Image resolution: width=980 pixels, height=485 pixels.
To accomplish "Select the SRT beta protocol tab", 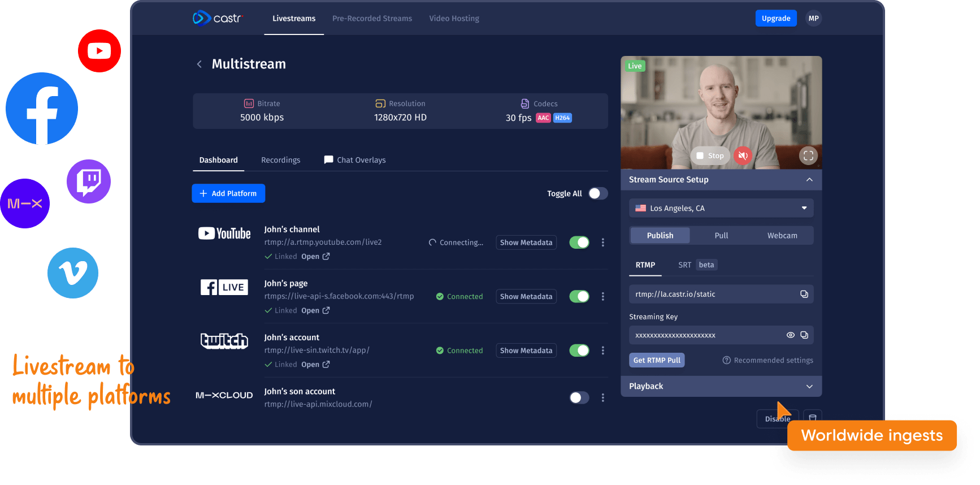I will (x=697, y=265).
